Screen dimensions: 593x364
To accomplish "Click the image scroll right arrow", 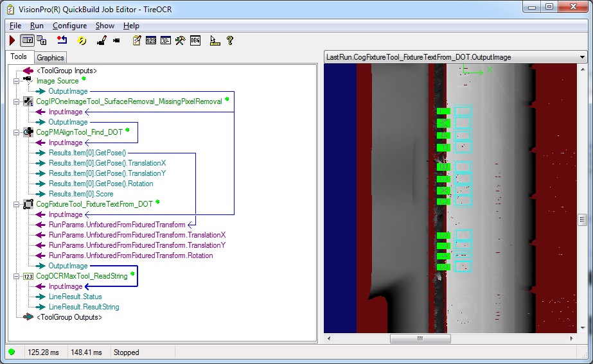I will (571, 338).
